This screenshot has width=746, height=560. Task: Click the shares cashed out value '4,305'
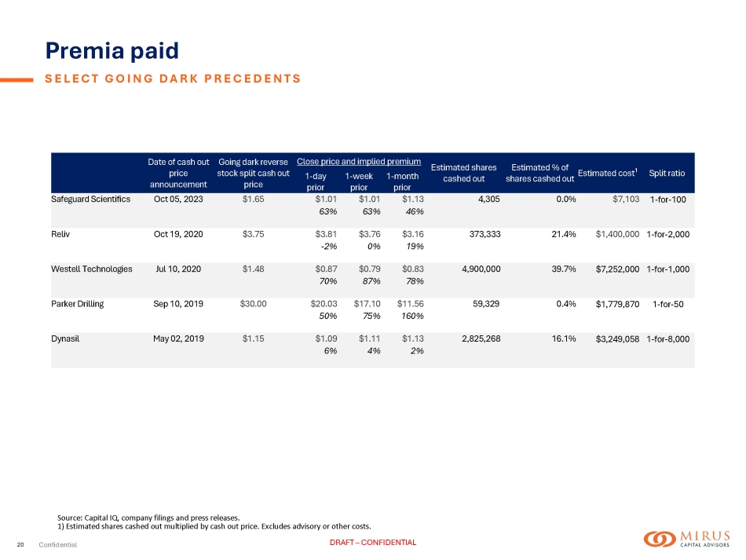tap(489, 199)
